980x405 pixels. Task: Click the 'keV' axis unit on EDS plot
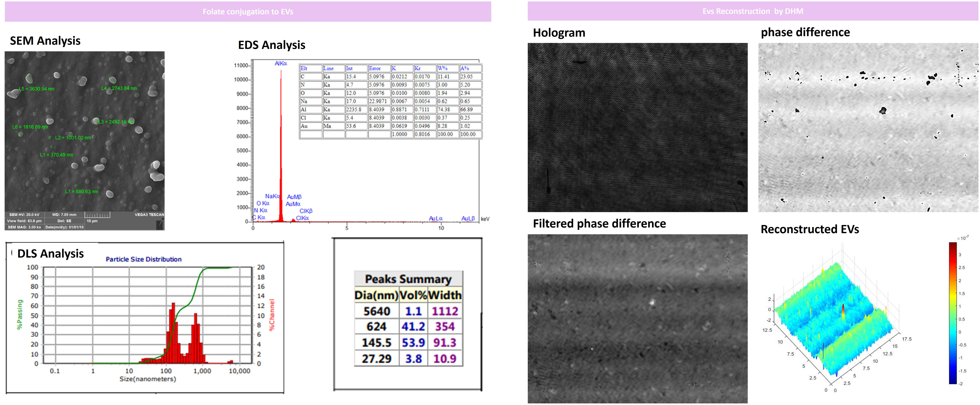point(485,219)
